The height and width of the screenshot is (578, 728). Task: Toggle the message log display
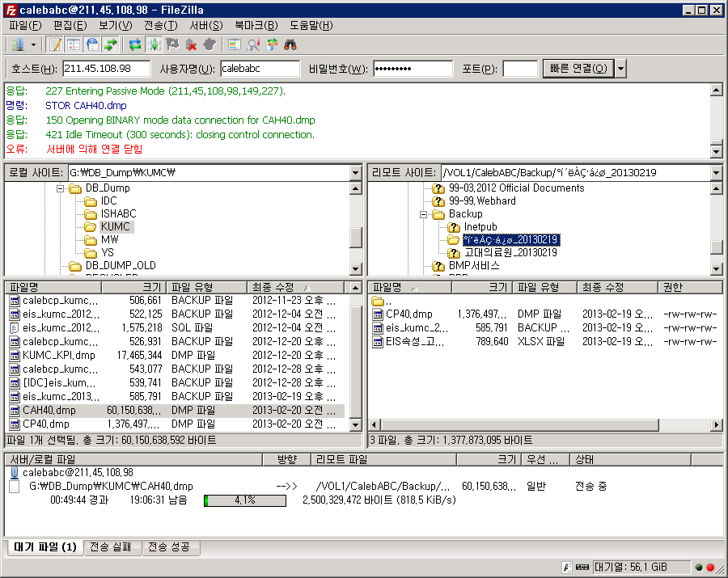coord(55,44)
